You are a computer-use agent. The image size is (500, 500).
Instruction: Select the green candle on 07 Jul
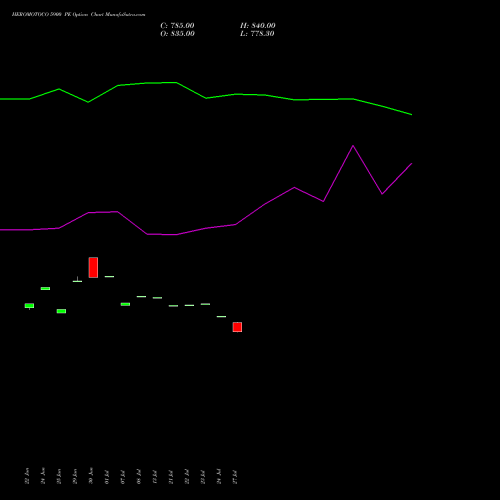[125, 304]
